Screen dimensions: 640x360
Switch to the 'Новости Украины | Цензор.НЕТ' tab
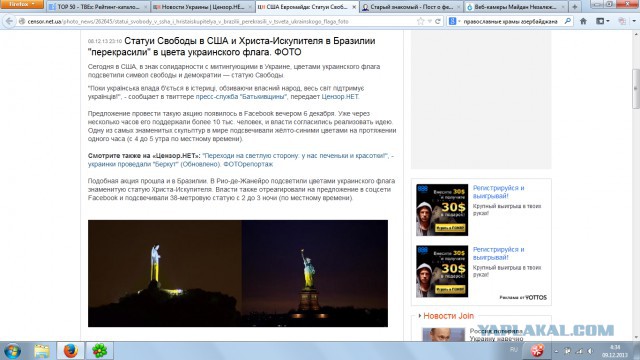pos(202,7)
